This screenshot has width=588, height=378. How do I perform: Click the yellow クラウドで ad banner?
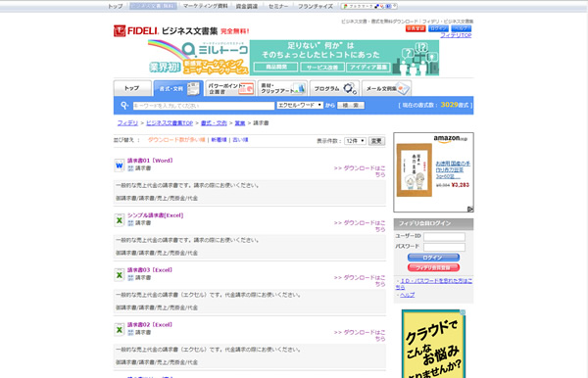(x=433, y=344)
